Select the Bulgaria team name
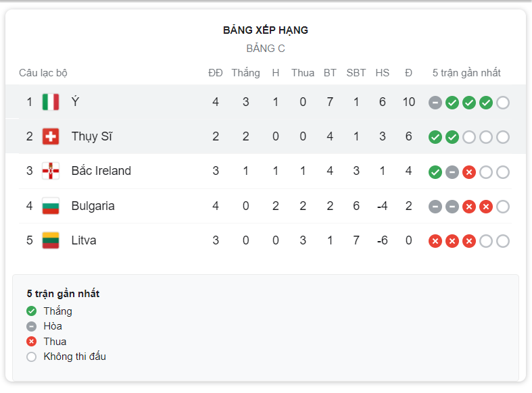 click(93, 206)
